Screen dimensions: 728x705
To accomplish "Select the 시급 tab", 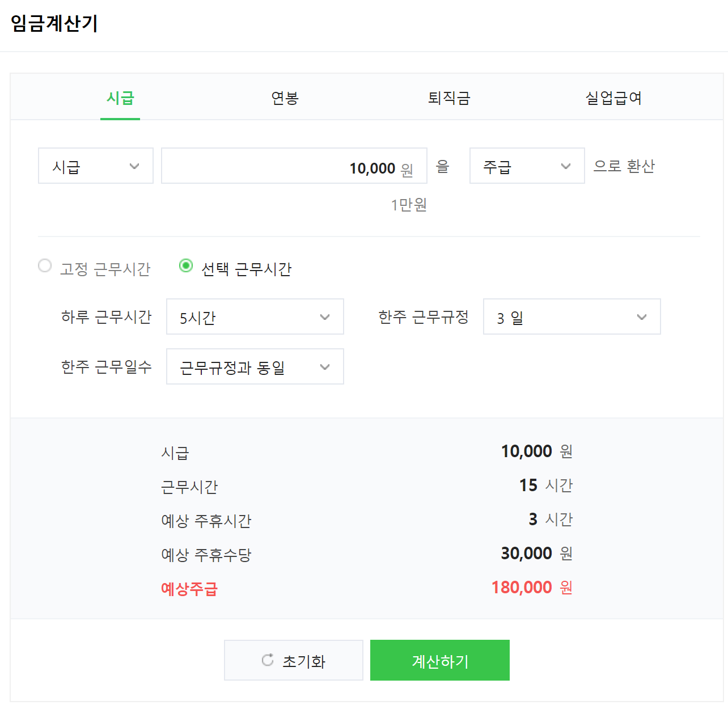I will pyautogui.click(x=120, y=98).
